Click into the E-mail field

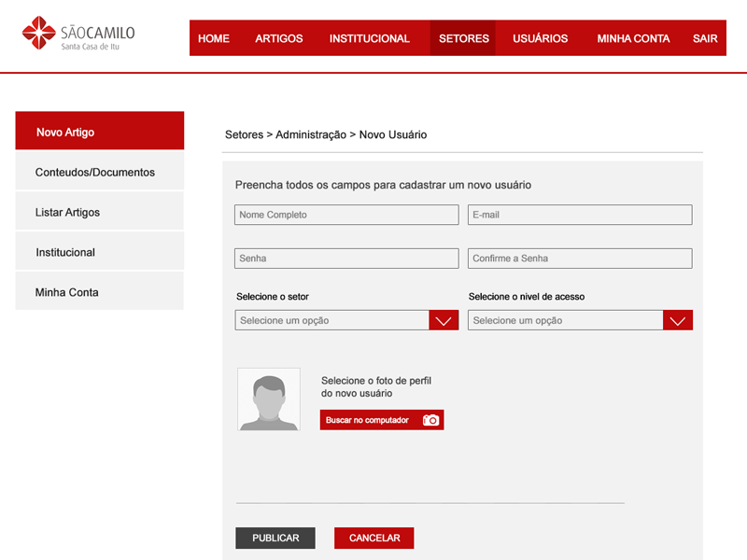tap(580, 215)
